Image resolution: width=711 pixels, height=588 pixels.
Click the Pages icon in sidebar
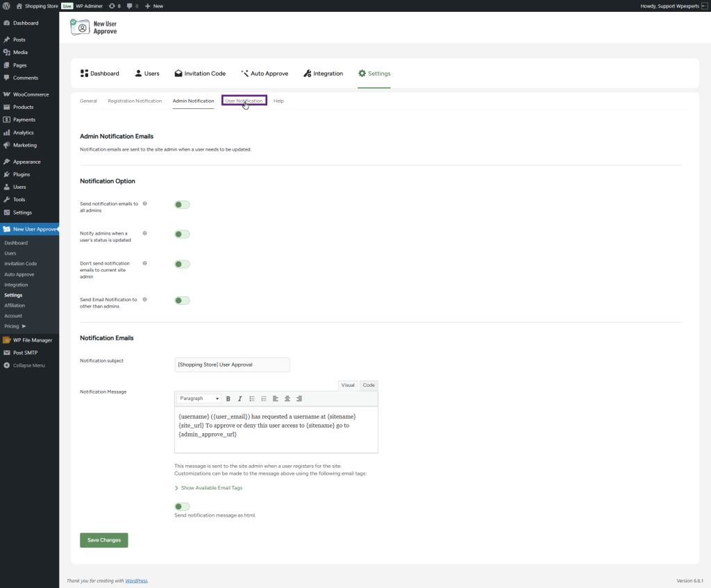[x=7, y=65]
